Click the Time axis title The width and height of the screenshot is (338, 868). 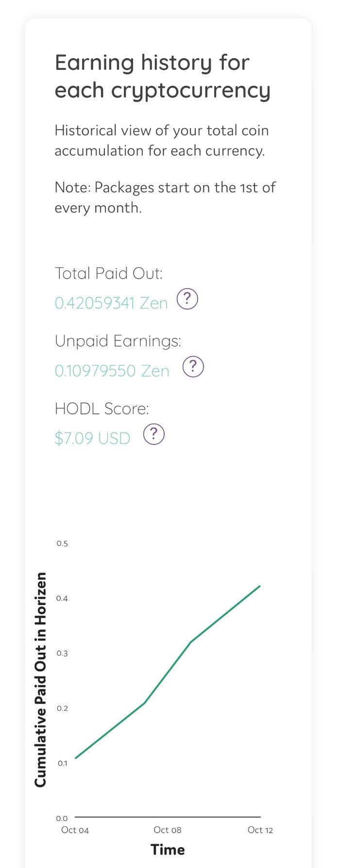[x=168, y=850]
